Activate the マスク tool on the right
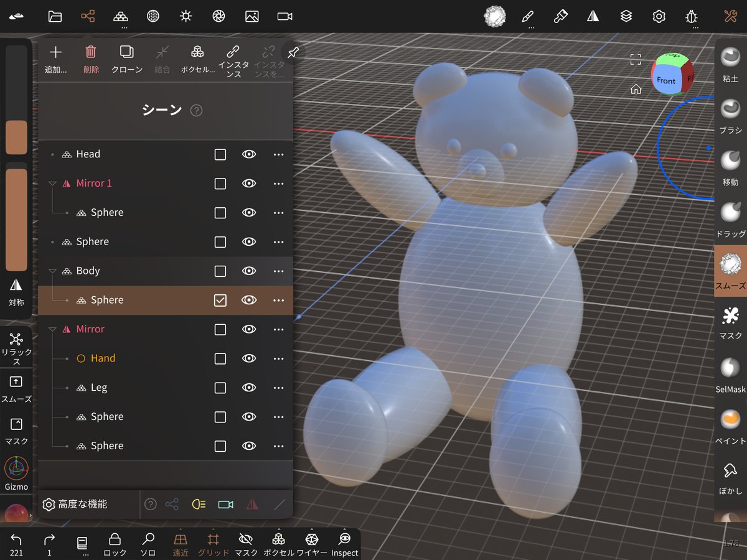Screen dimensions: 747x560 [x=730, y=314]
